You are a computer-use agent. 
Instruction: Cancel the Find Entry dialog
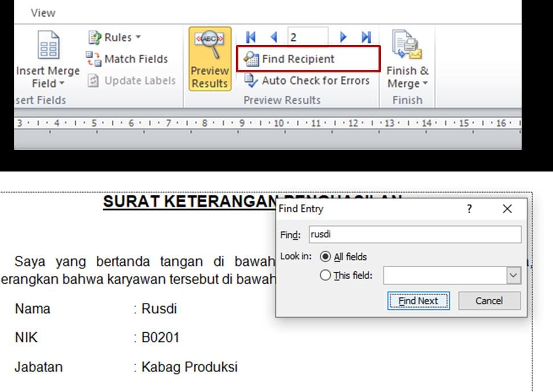tap(489, 301)
